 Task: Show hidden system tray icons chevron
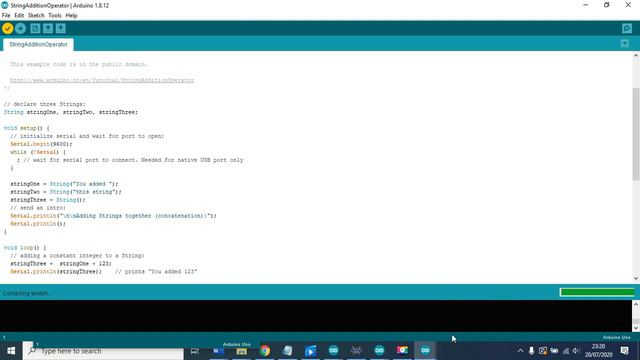click(x=520, y=351)
